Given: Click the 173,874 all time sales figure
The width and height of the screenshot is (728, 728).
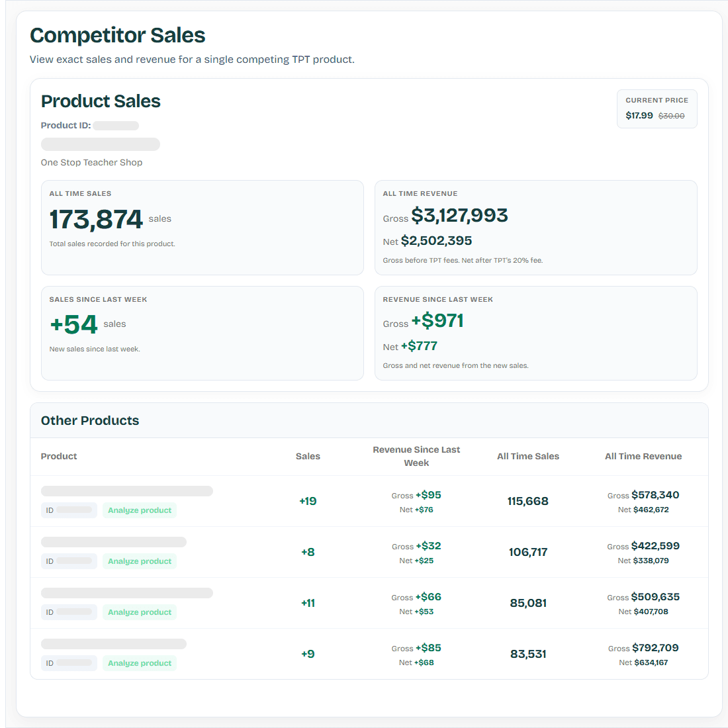Looking at the screenshot, I should 96,218.
